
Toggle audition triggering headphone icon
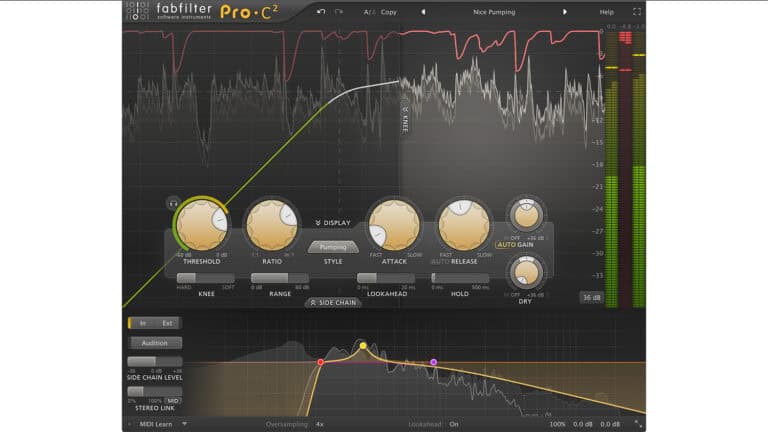click(x=173, y=203)
